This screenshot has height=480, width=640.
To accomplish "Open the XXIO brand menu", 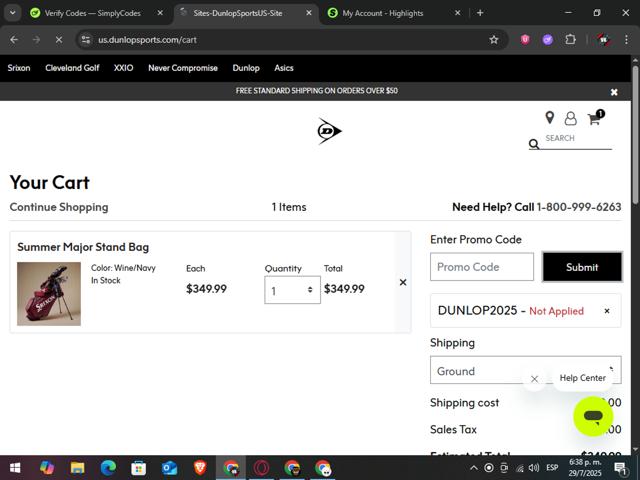I will (x=123, y=68).
